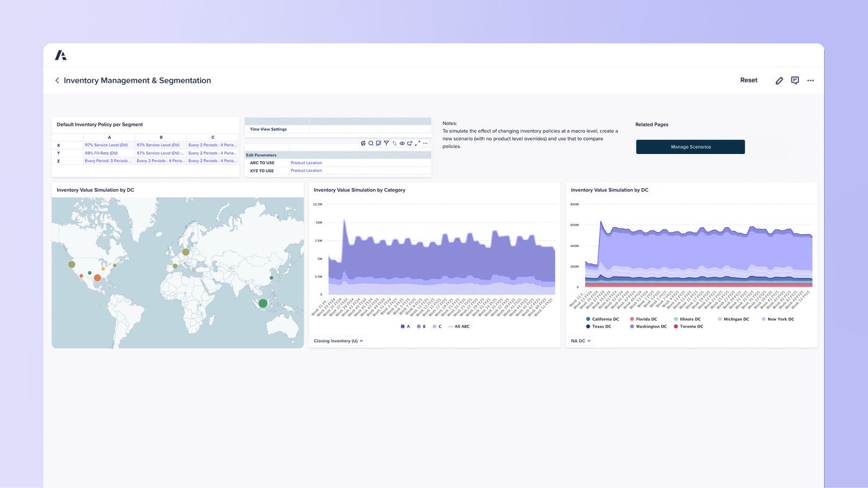Viewport: 868px width, 488px height.
Task: Toggle Toronto DC off in the legend
Action: pyautogui.click(x=689, y=326)
